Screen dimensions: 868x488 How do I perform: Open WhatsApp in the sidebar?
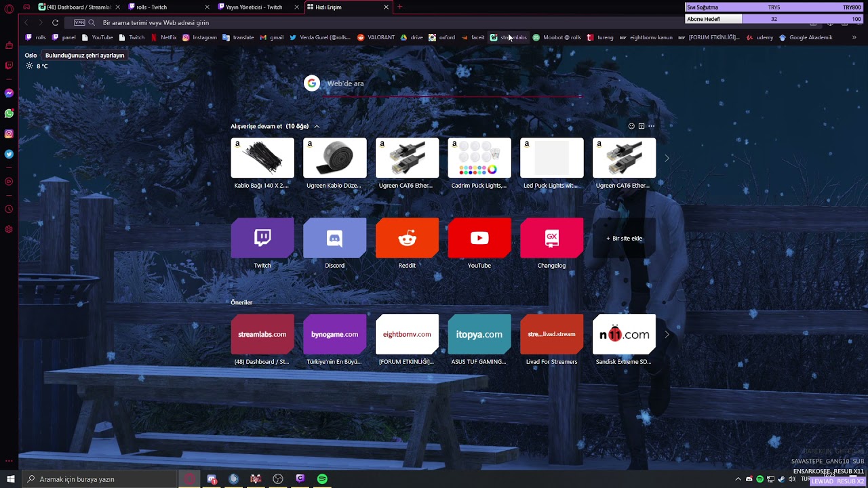(9, 113)
